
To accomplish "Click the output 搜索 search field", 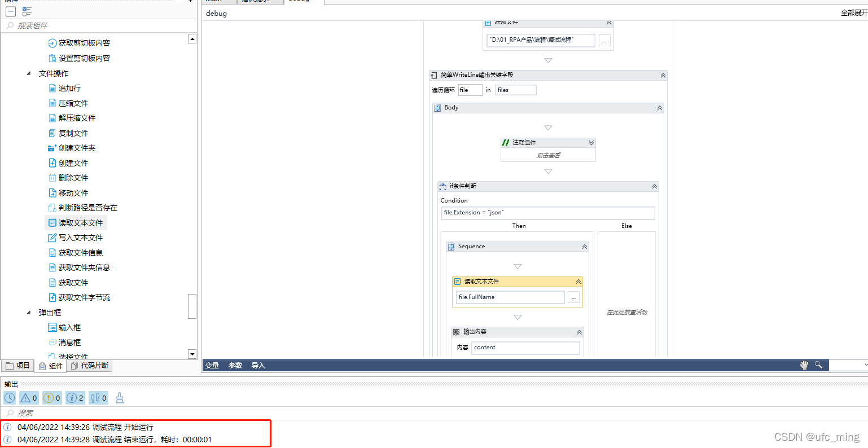I will [434, 413].
